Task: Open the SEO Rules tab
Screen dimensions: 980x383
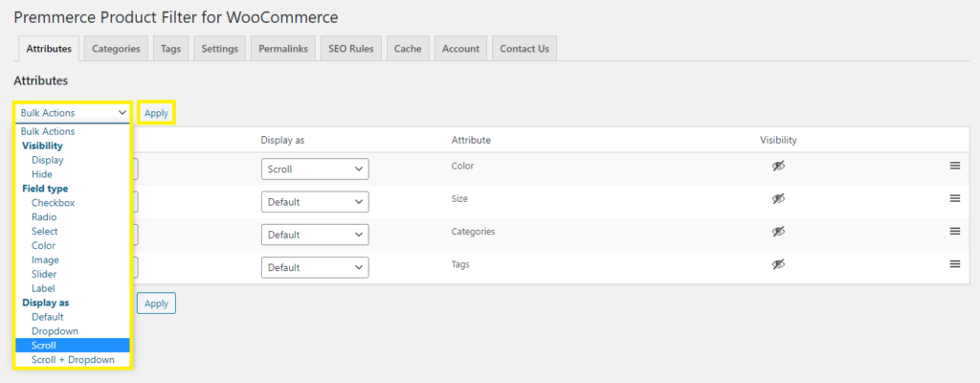Action: [x=351, y=49]
